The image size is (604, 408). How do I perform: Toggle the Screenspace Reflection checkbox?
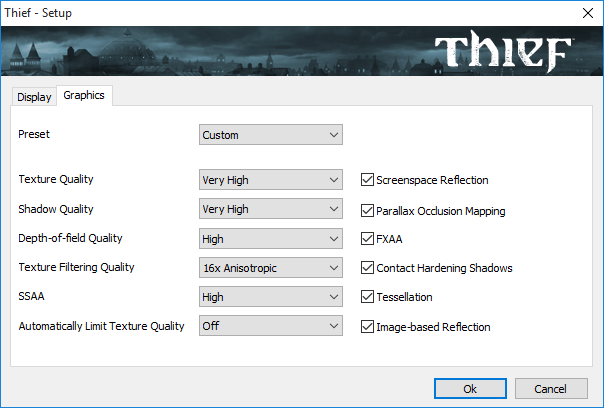367,181
